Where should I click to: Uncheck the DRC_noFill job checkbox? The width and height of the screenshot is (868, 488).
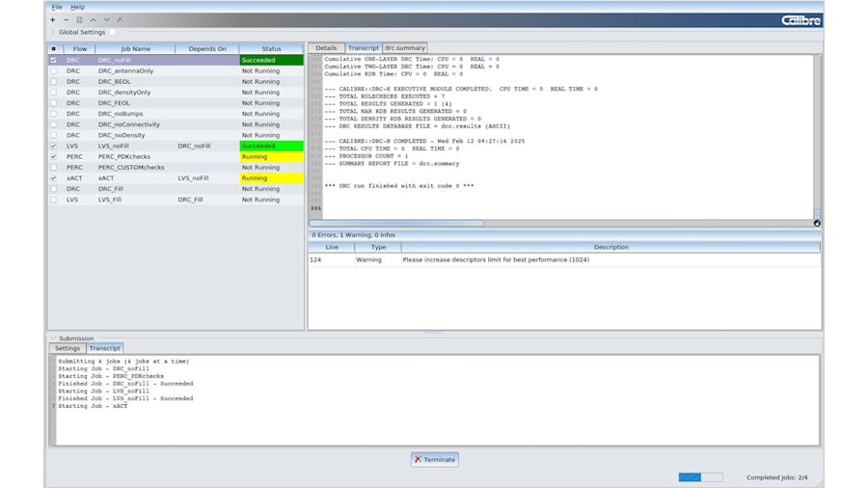[54, 61]
